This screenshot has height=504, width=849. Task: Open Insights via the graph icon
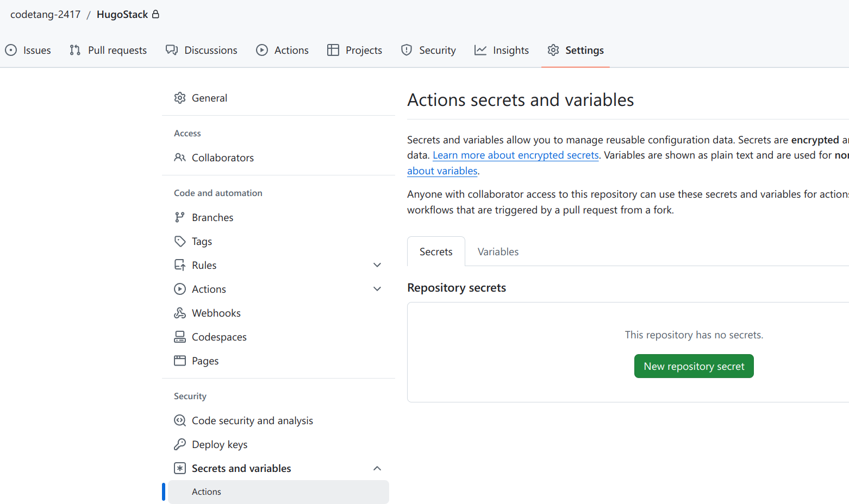tap(480, 51)
